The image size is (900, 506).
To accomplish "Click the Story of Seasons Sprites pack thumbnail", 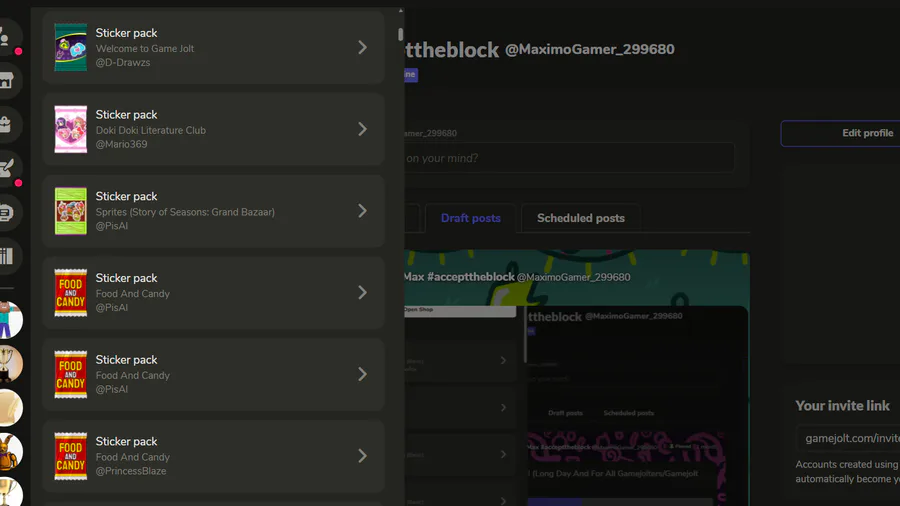I will click(71, 211).
